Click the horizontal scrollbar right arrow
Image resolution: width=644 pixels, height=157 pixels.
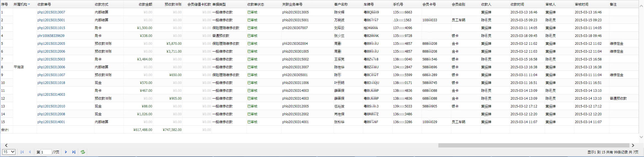point(633,145)
